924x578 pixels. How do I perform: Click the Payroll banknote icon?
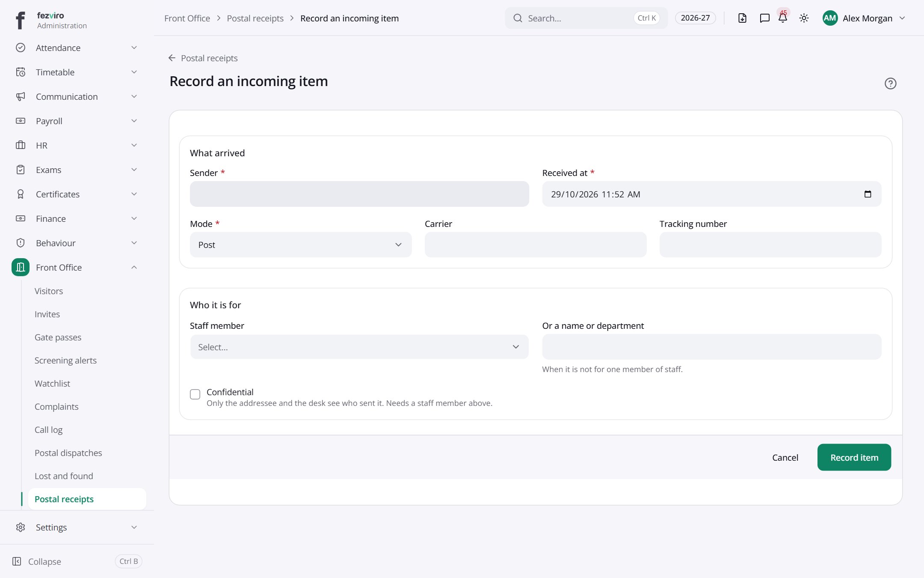(x=21, y=121)
